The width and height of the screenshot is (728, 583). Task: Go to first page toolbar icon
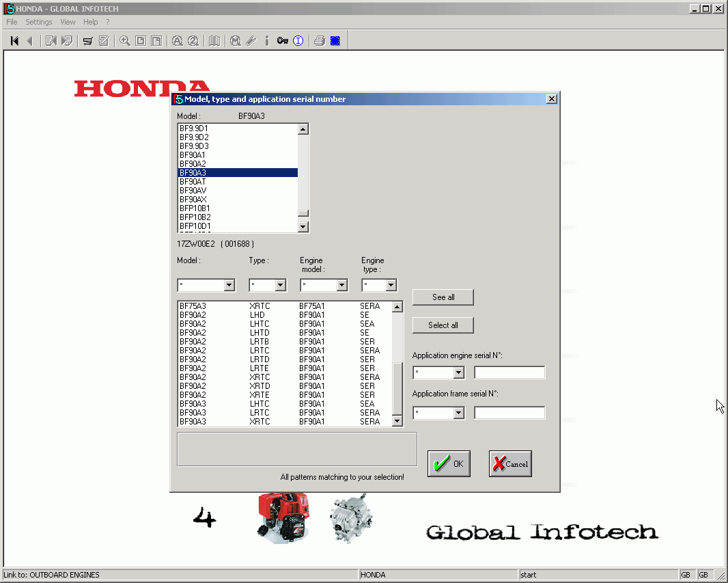(x=14, y=41)
